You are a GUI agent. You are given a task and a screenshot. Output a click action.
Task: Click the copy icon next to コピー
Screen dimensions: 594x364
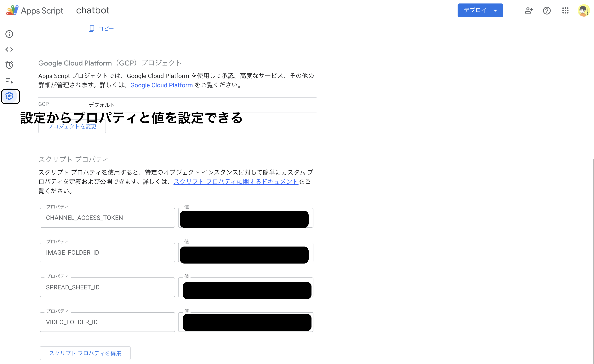pos(91,29)
